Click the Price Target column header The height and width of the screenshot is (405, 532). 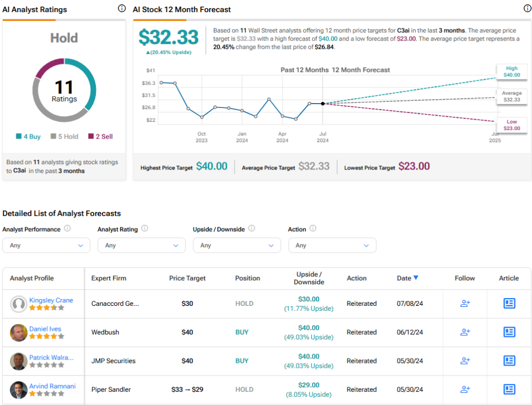coord(187,278)
